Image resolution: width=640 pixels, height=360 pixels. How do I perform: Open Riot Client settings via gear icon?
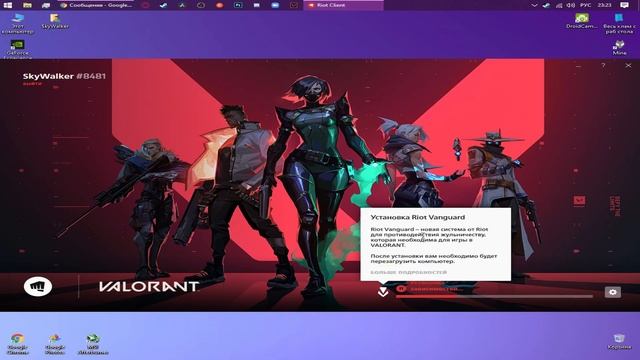point(613,292)
